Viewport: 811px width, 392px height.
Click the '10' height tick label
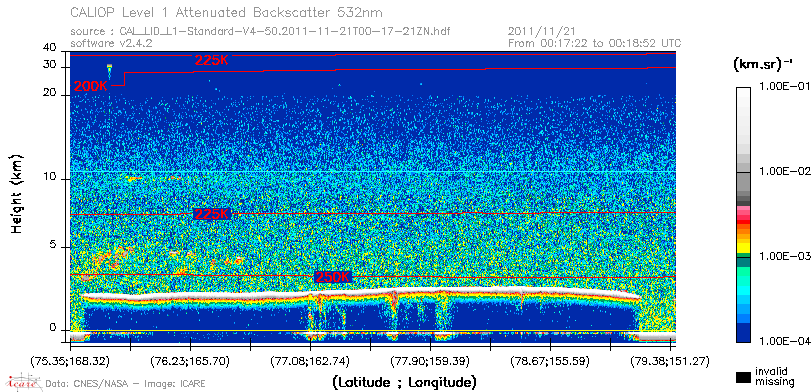(x=50, y=177)
